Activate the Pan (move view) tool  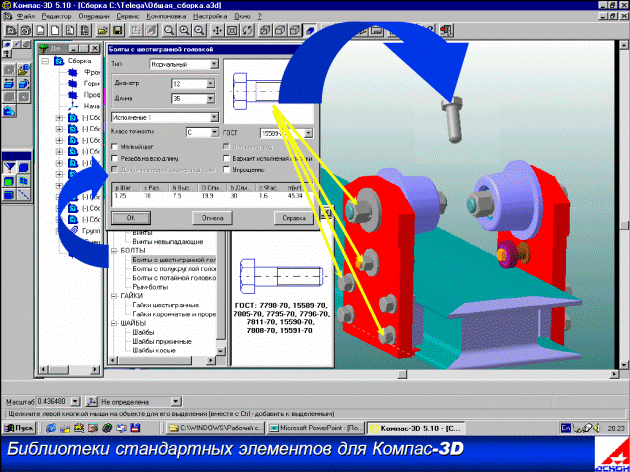point(217,30)
